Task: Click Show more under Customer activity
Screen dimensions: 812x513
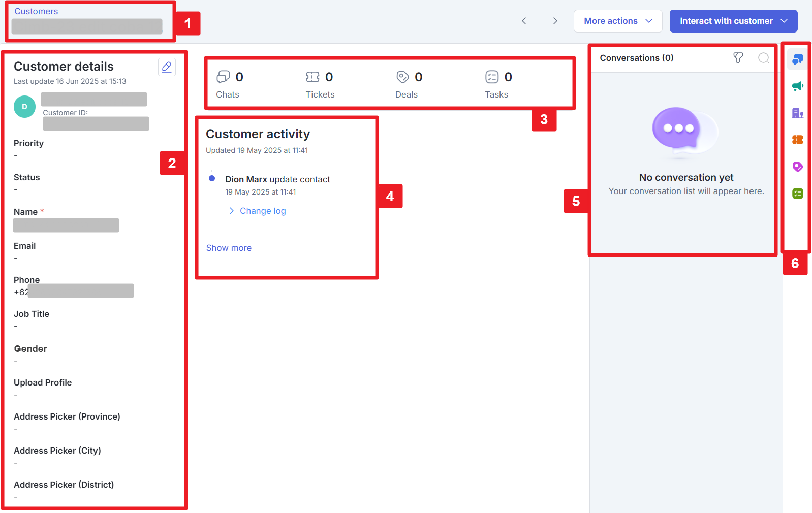Action: [229, 248]
